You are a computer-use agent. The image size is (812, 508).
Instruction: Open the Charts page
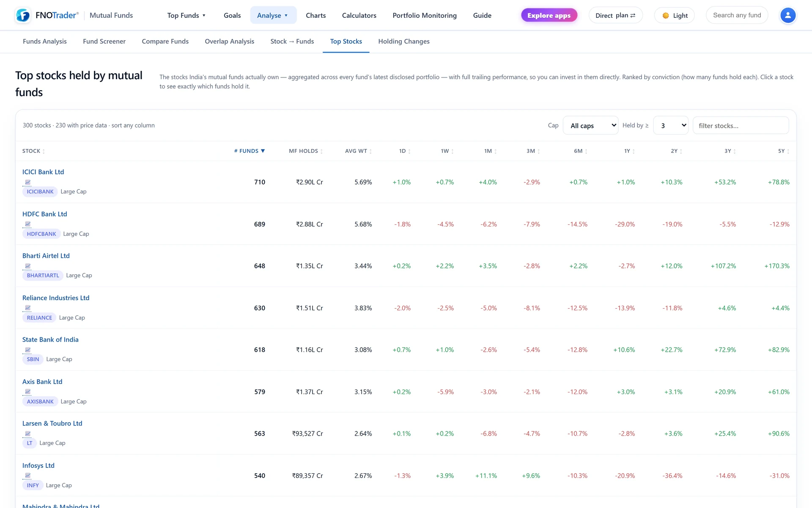pos(316,15)
